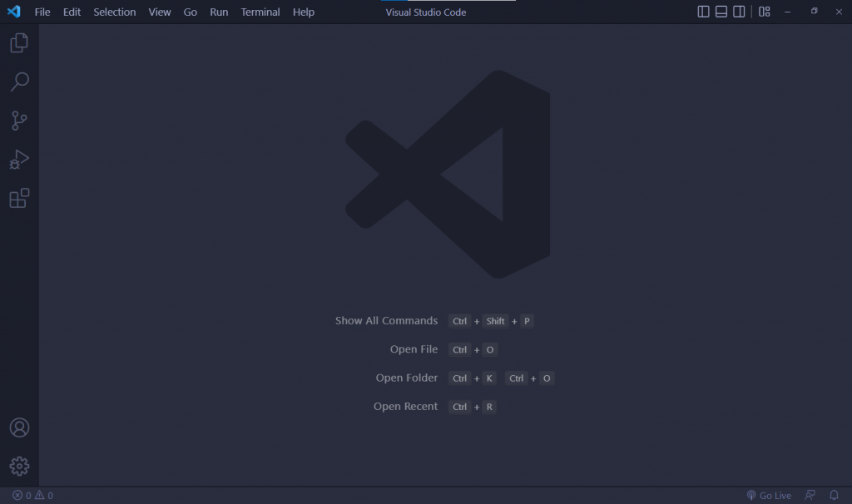
Task: Minimize the VS Code window
Action: coord(787,12)
